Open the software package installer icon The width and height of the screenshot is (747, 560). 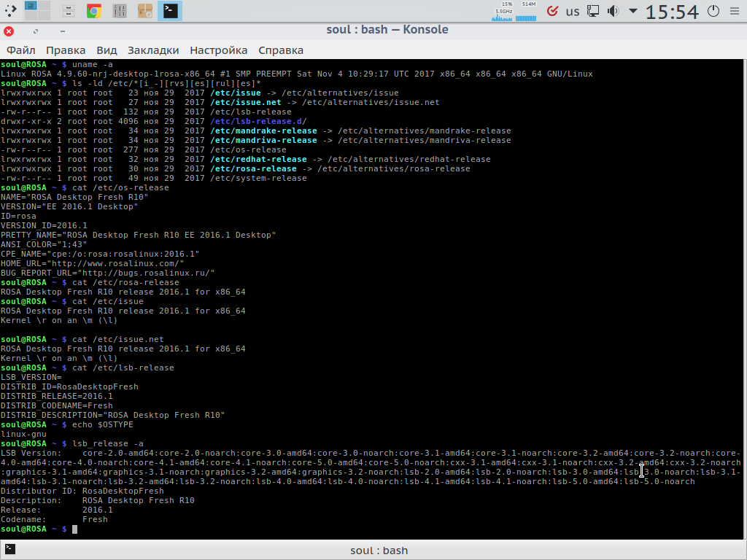pyautogui.click(x=145, y=10)
